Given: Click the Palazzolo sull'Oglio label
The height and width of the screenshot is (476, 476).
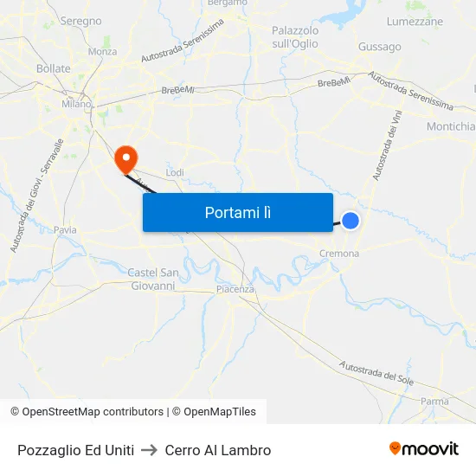Looking at the screenshot, I should pos(295,37).
